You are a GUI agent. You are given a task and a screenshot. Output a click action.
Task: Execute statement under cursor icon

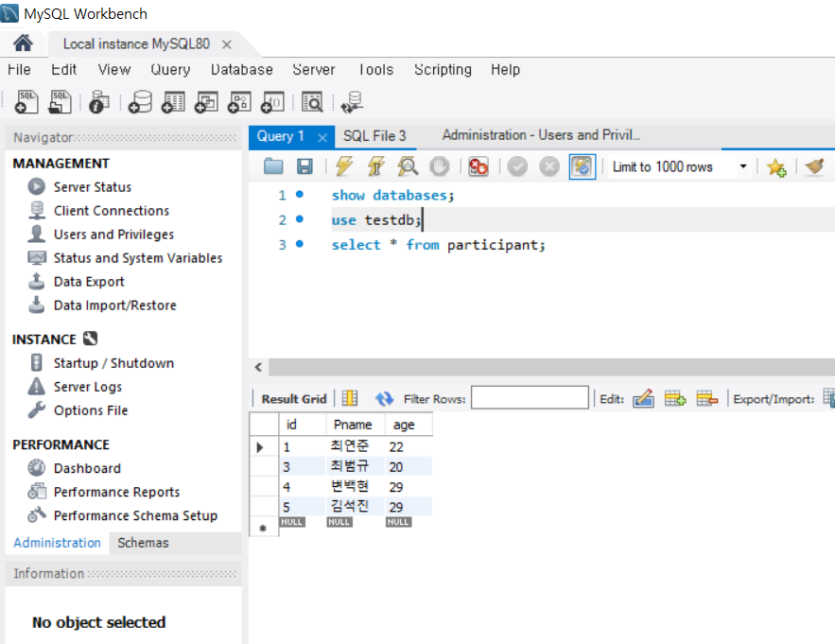376,166
